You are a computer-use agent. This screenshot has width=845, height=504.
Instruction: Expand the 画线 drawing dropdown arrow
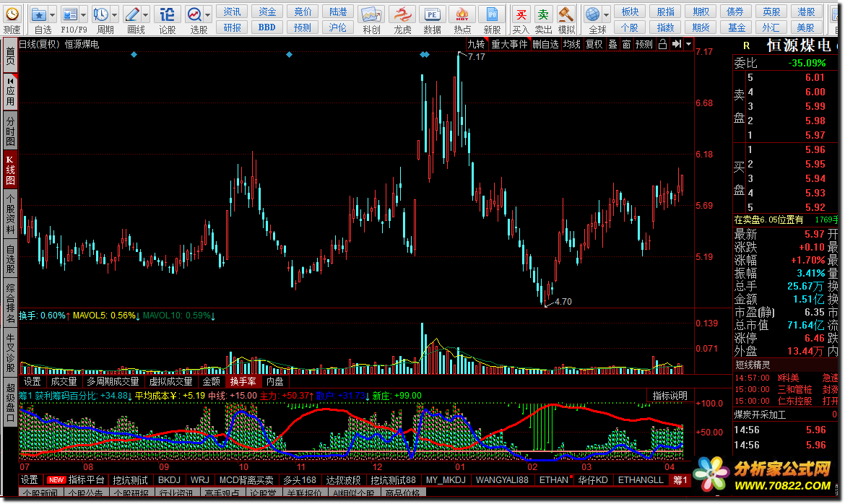(145, 15)
